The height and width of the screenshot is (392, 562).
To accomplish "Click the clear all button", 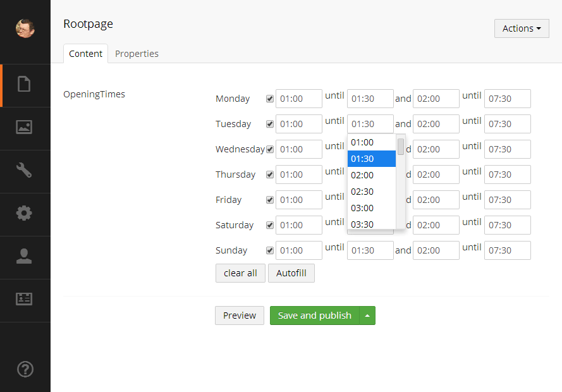I will [240, 273].
